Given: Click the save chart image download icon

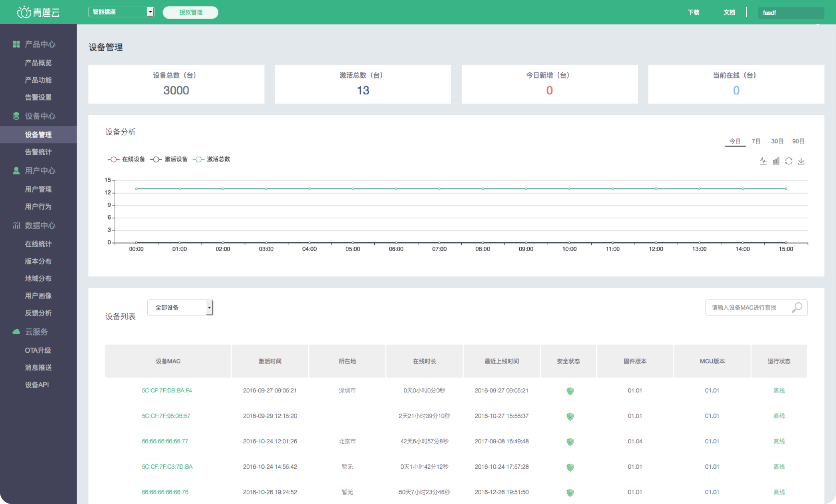Looking at the screenshot, I should [801, 161].
